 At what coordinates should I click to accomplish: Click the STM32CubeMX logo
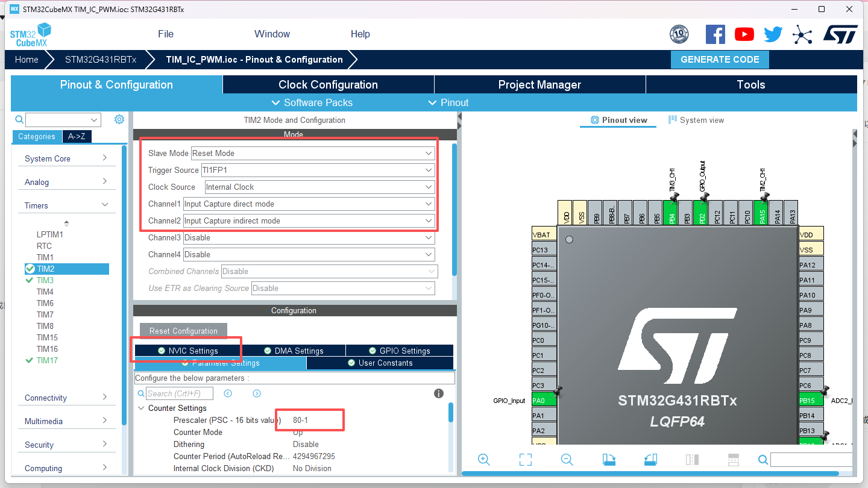click(x=30, y=35)
